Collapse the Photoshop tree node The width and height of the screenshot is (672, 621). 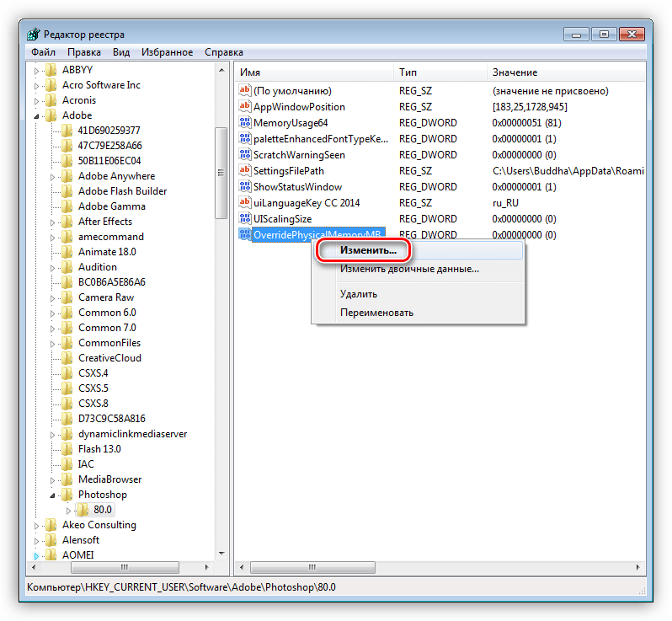coord(52,495)
